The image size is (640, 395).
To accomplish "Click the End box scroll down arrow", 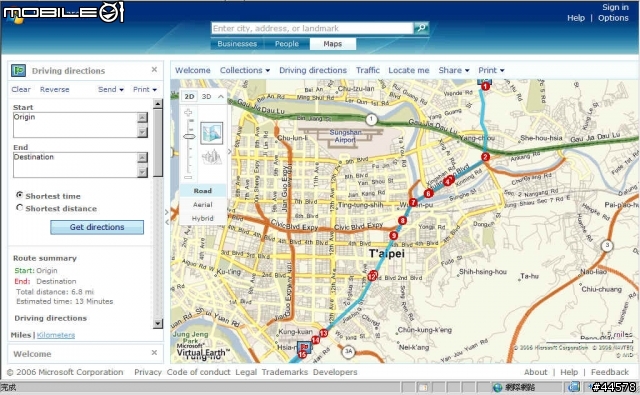I will pos(142,172).
